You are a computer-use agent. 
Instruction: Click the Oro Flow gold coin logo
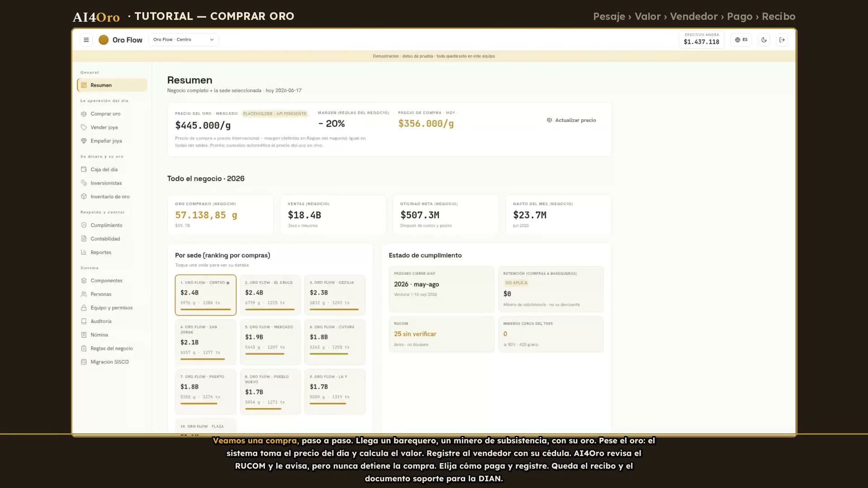104,40
